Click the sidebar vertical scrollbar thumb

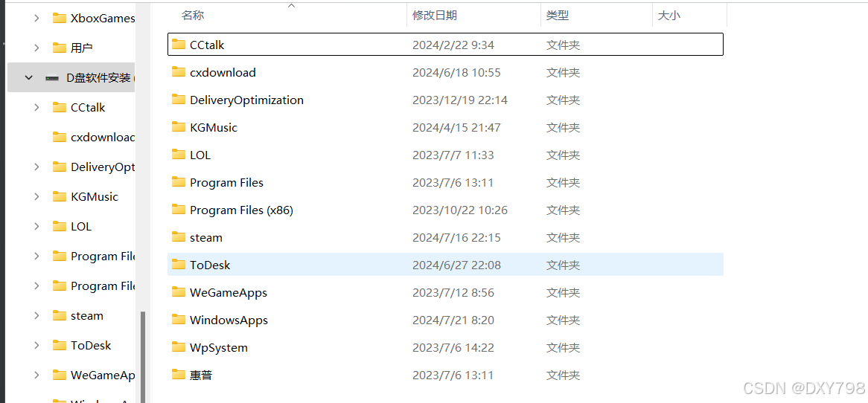click(x=143, y=357)
